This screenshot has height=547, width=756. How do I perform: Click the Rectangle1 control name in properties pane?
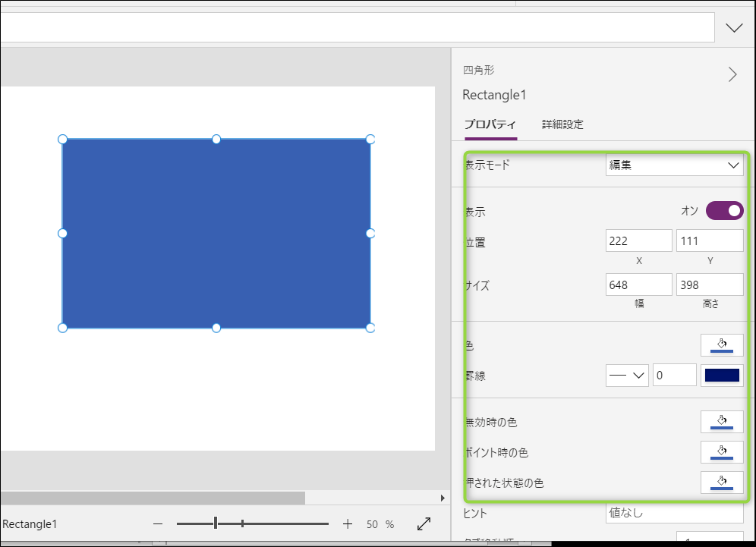(x=494, y=95)
